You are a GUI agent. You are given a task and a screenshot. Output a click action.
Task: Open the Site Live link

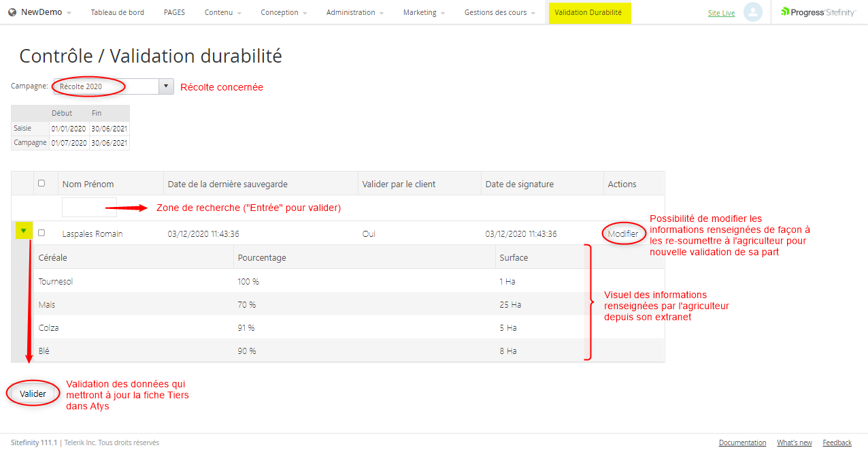(x=721, y=13)
